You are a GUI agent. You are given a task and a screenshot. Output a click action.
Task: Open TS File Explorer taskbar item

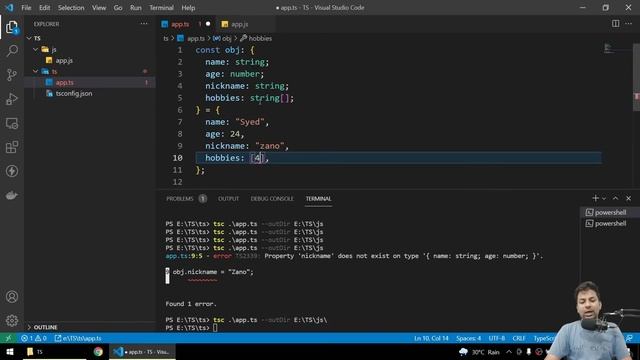click(x=55, y=352)
